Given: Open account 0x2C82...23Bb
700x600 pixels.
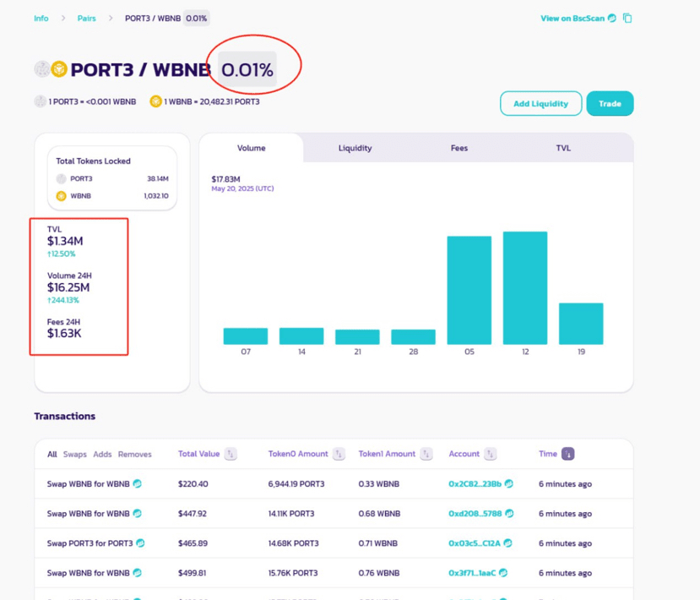Looking at the screenshot, I should click(475, 484).
